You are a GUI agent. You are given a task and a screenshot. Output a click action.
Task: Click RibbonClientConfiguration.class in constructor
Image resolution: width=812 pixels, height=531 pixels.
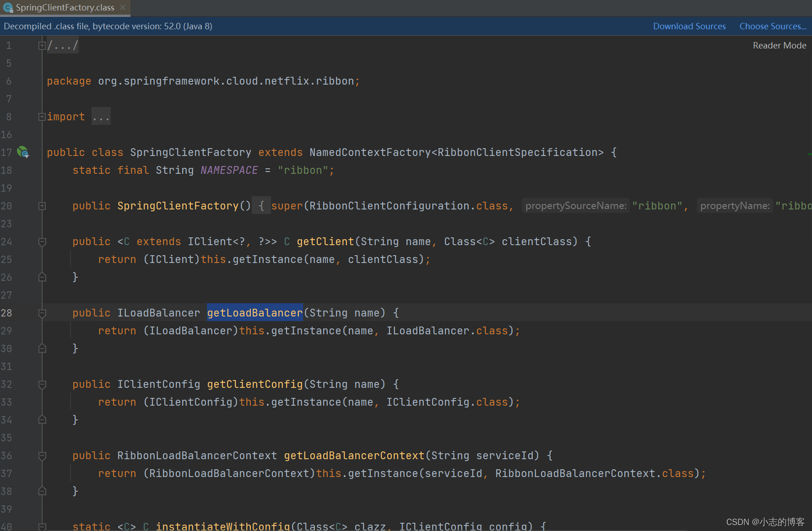point(409,206)
